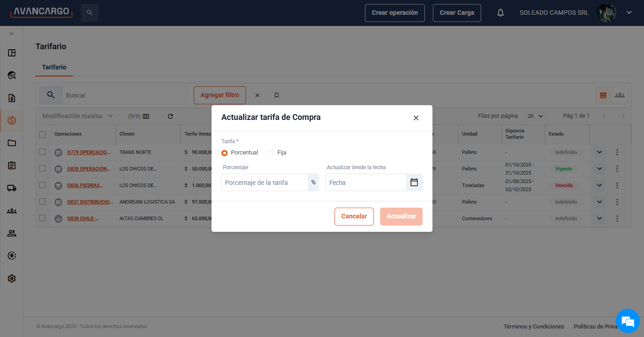Viewport: 644px width, 337px height.
Task: Switch to the Tarifario tab
Action: tap(54, 67)
